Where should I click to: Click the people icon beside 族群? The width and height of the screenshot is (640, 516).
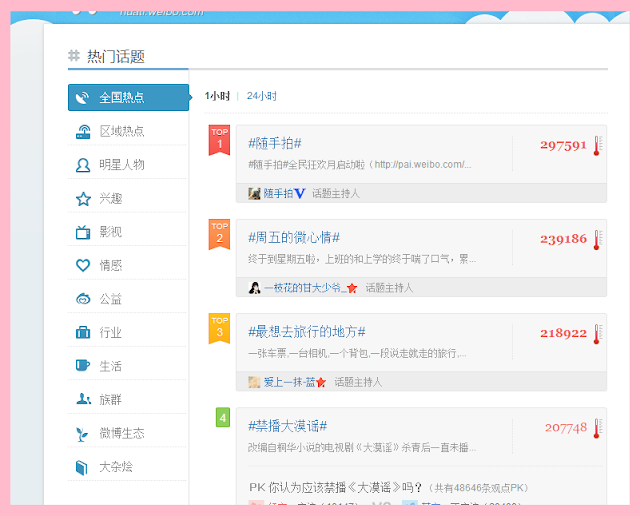tap(83, 399)
